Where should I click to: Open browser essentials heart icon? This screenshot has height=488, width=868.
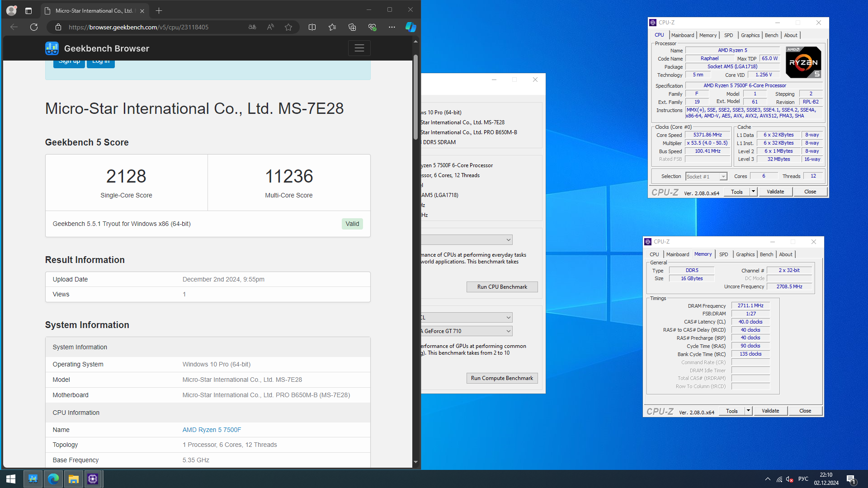(x=372, y=27)
